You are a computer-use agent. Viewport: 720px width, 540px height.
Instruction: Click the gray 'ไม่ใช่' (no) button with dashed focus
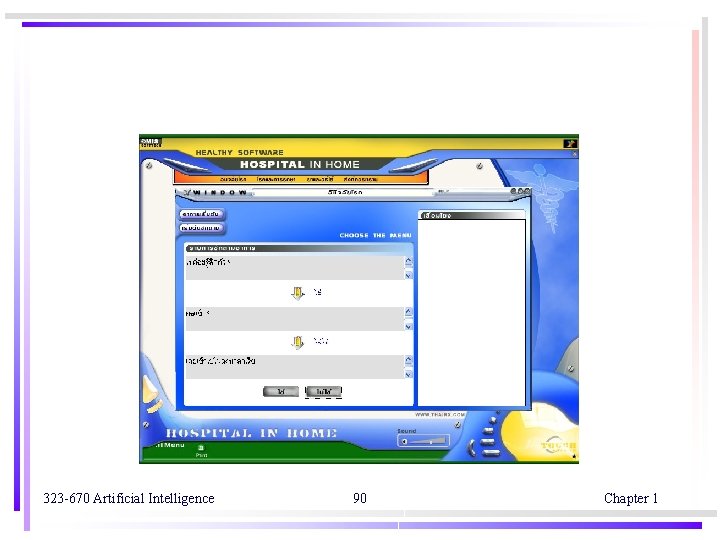click(324, 391)
